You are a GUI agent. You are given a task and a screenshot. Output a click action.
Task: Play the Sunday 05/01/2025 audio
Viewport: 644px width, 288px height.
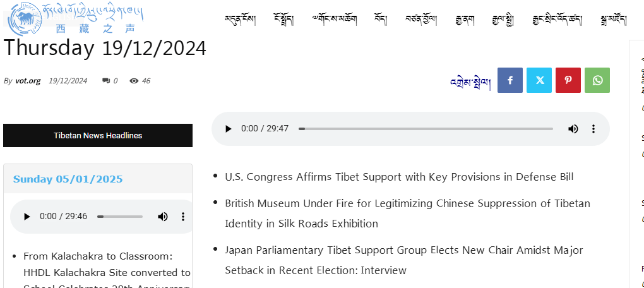click(27, 217)
